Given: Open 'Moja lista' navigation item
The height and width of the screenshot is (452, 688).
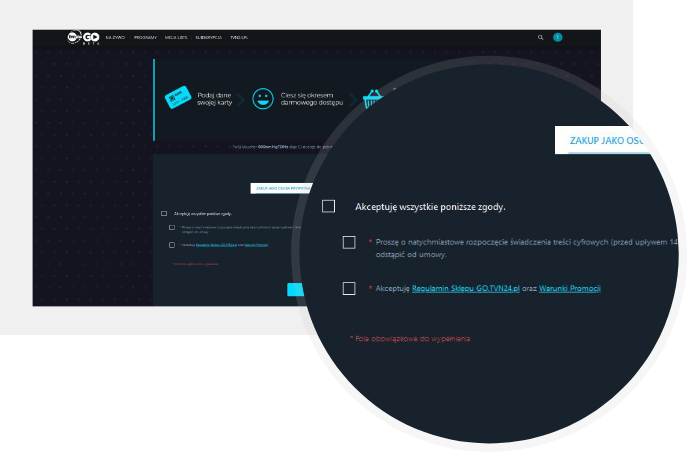Looking at the screenshot, I should pyautogui.click(x=176, y=37).
